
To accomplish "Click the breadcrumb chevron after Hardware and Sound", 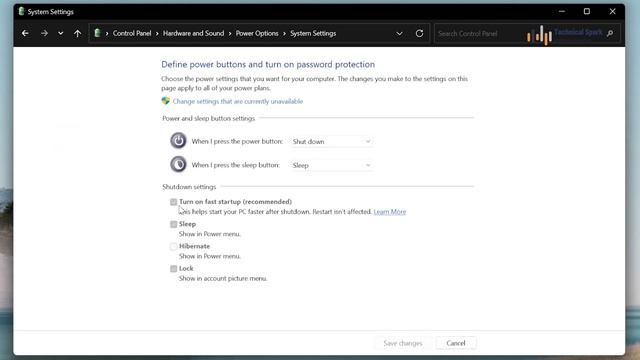I will click(230, 33).
